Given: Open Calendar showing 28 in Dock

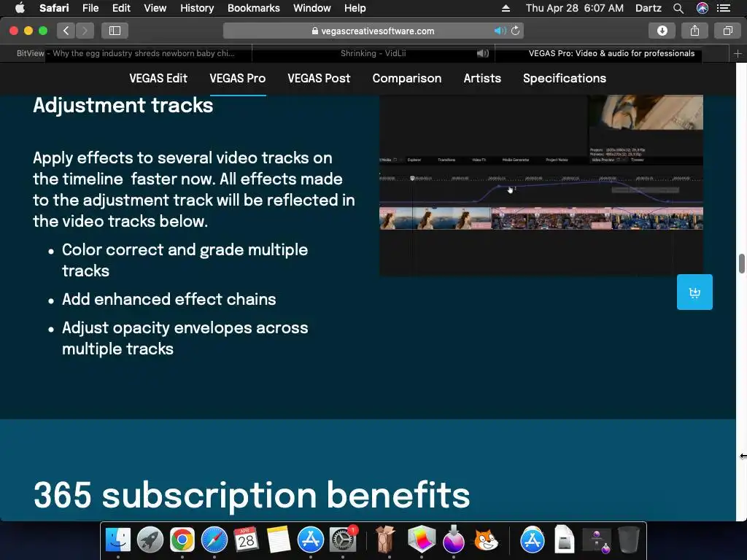Looking at the screenshot, I should (x=247, y=540).
